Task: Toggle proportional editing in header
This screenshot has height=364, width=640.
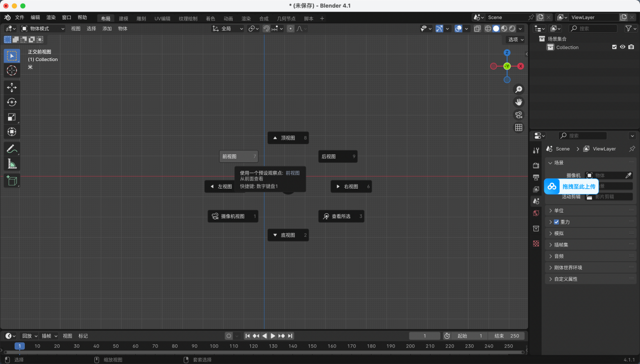Action: click(291, 29)
